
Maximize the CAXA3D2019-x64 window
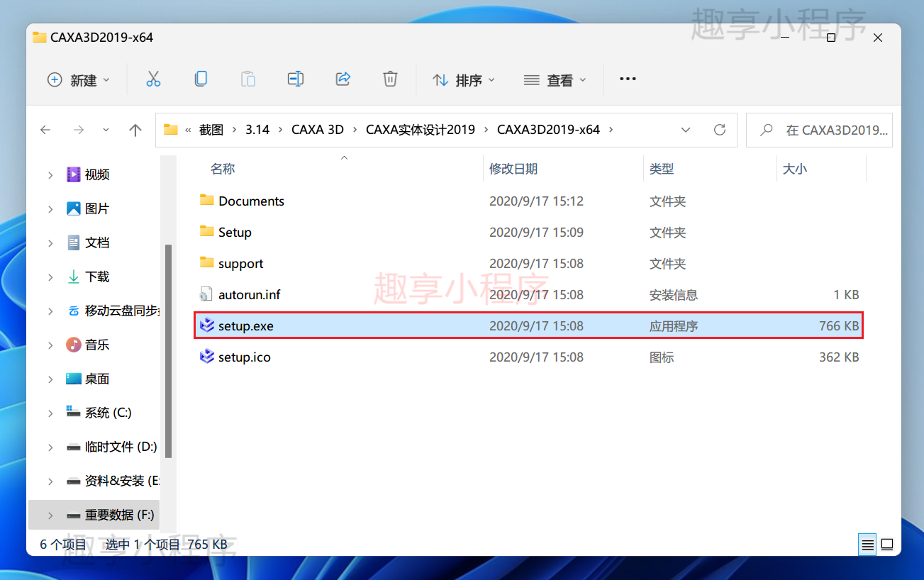click(x=831, y=38)
